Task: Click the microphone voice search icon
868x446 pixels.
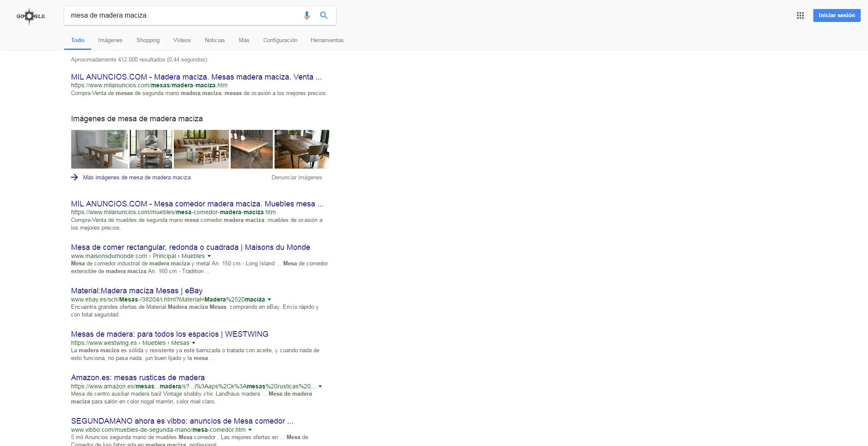Action: [x=306, y=15]
